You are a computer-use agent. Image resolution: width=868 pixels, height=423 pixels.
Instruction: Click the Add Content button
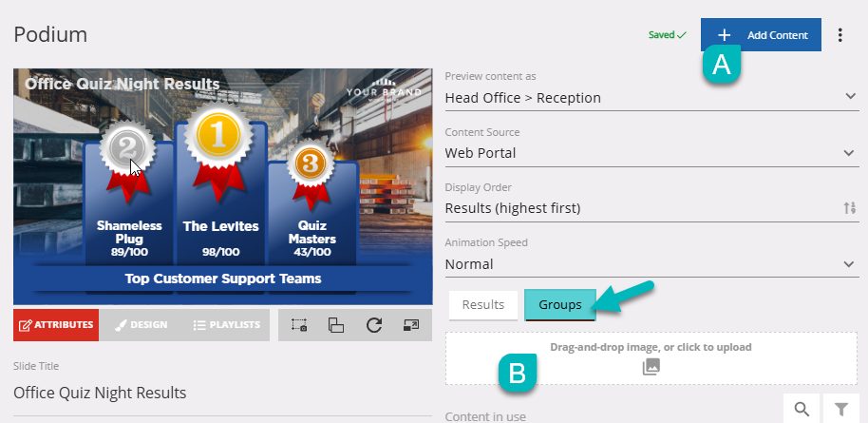(x=761, y=35)
